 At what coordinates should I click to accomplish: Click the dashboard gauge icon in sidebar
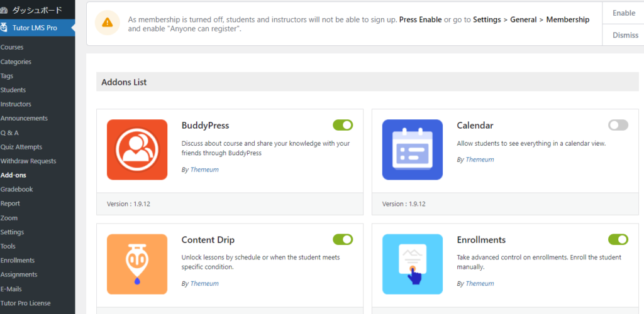(x=4, y=10)
